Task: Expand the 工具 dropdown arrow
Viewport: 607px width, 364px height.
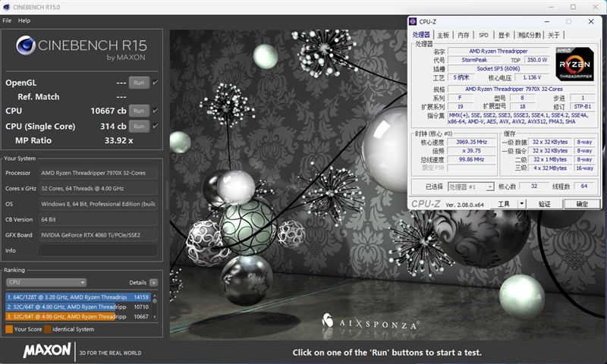Action: coord(522,204)
